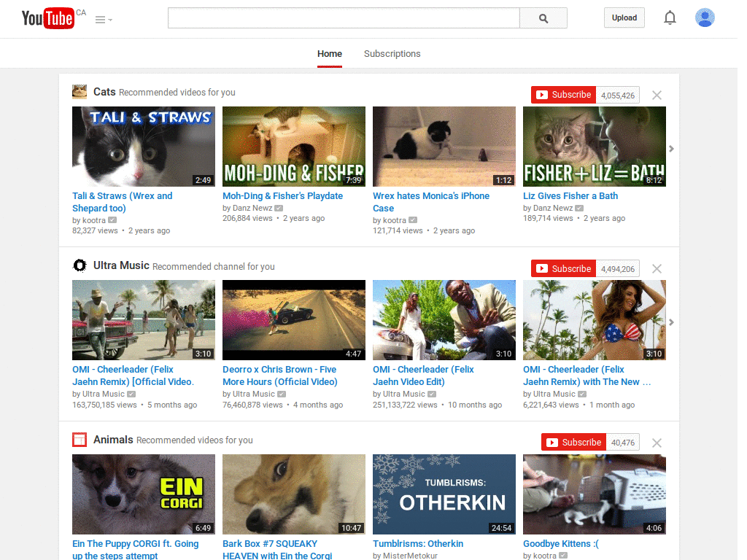Viewport: 747px width, 560px height.
Task: Click the 251,133,722 views text
Action: 405,405
